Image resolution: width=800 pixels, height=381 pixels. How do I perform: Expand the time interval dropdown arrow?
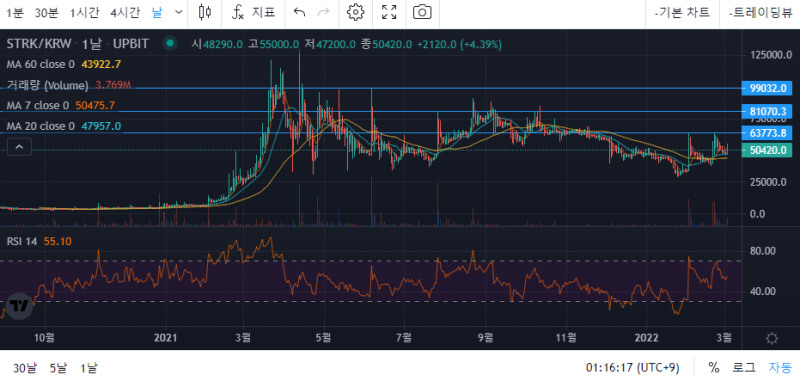pos(179,12)
